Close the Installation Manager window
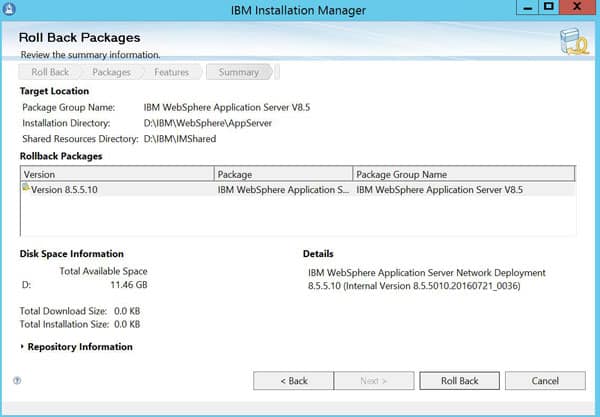Screen dimensions: 600x417 tap(577, 7)
